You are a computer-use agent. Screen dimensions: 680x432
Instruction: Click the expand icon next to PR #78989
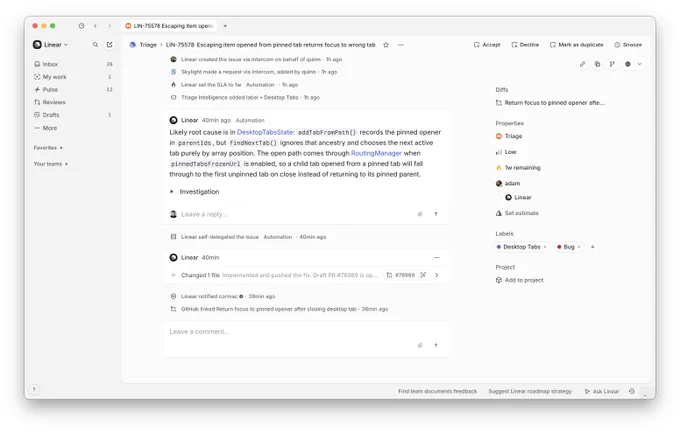coord(423,275)
